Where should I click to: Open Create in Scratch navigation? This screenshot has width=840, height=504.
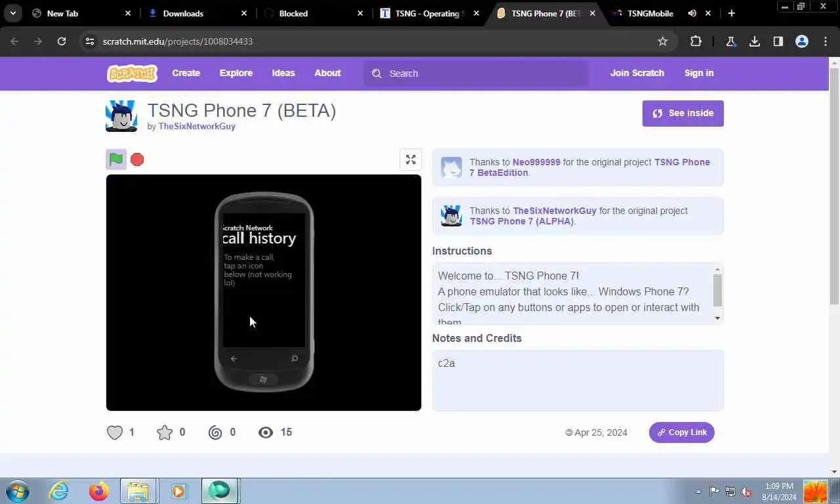pyautogui.click(x=186, y=73)
